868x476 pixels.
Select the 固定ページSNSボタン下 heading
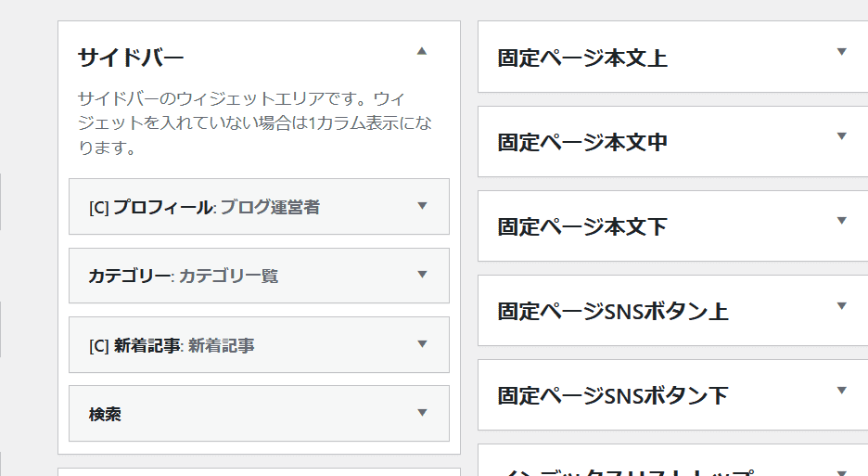click(x=613, y=396)
